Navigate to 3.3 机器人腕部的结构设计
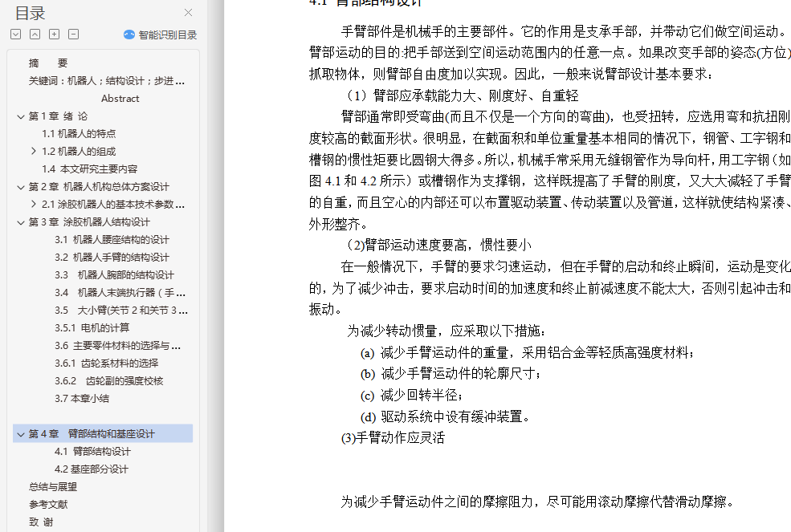This screenshot has width=791, height=532. click(x=114, y=274)
